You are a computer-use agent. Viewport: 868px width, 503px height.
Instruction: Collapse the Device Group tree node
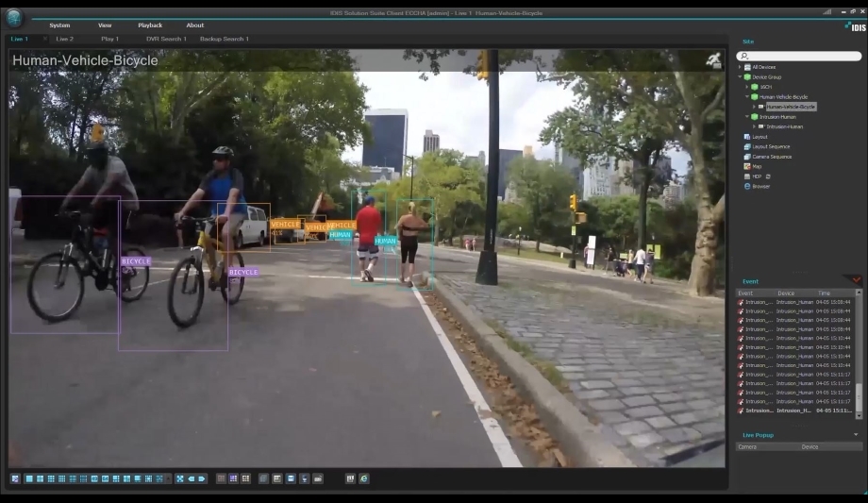(741, 77)
